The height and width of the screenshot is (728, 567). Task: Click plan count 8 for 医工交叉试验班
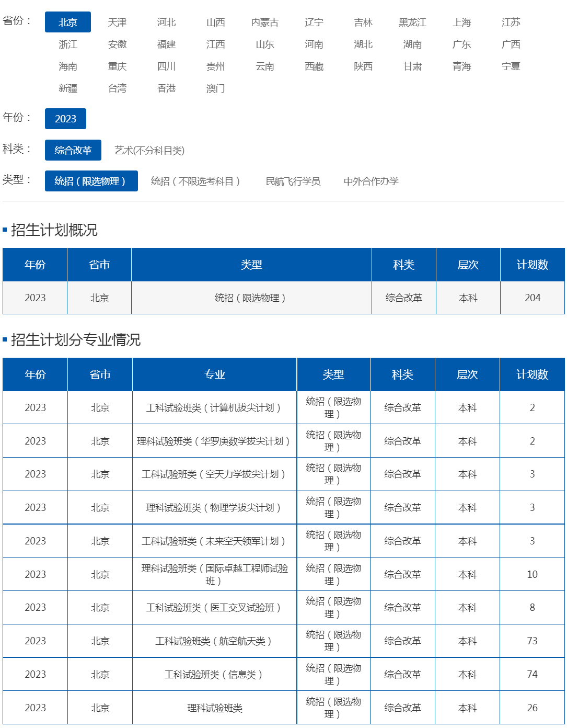(x=532, y=607)
